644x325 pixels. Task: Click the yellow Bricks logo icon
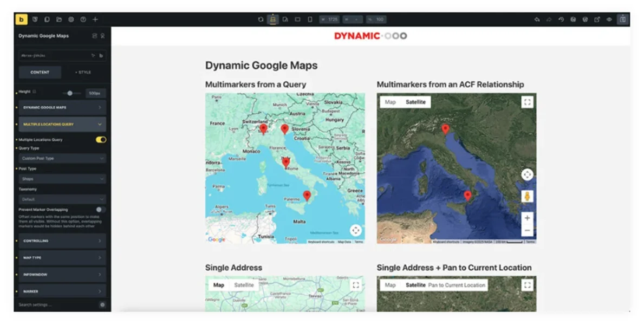21,19
